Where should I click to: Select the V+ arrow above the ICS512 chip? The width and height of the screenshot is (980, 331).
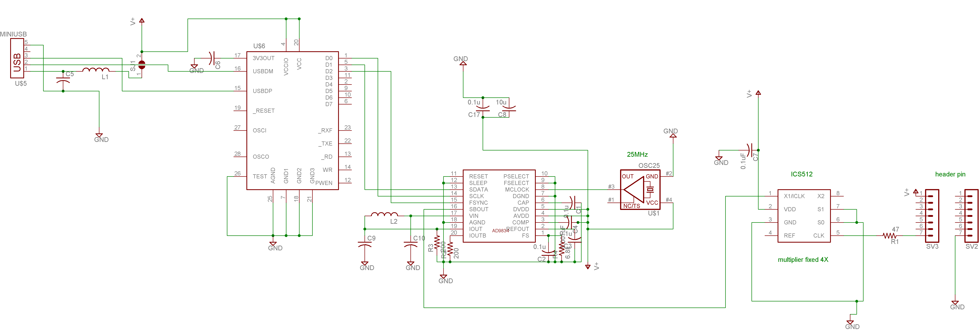(x=758, y=92)
